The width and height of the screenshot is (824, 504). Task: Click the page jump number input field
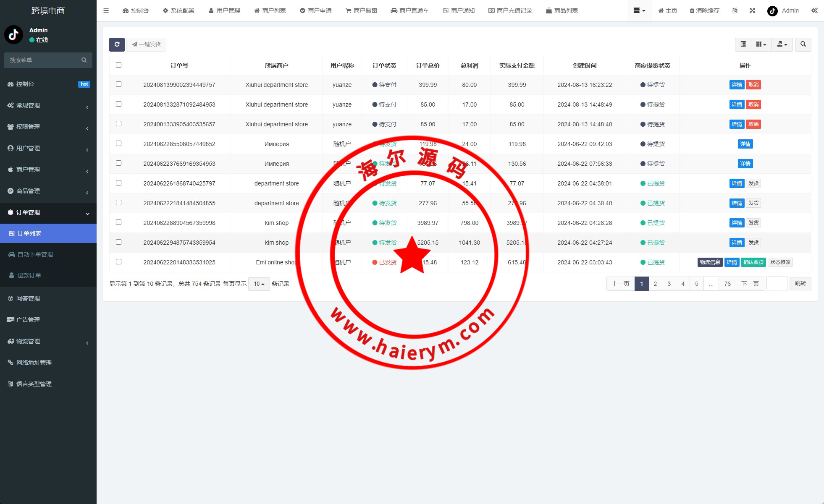777,284
